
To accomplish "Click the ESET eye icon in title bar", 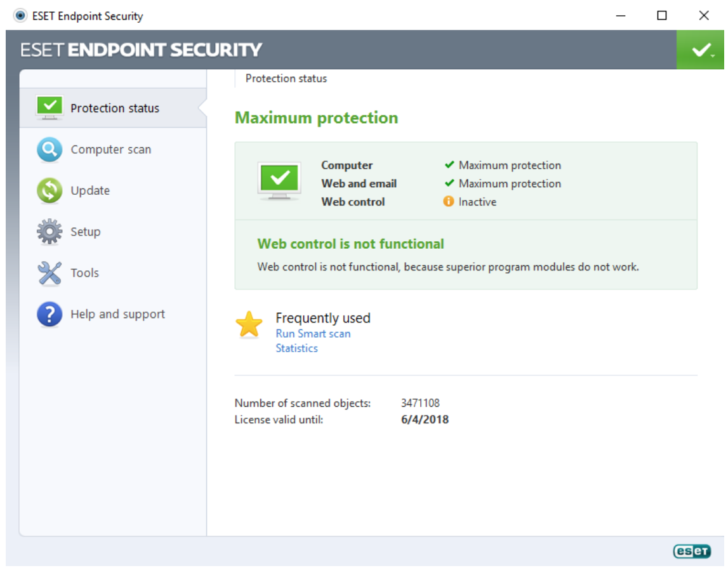I will 20,16.
